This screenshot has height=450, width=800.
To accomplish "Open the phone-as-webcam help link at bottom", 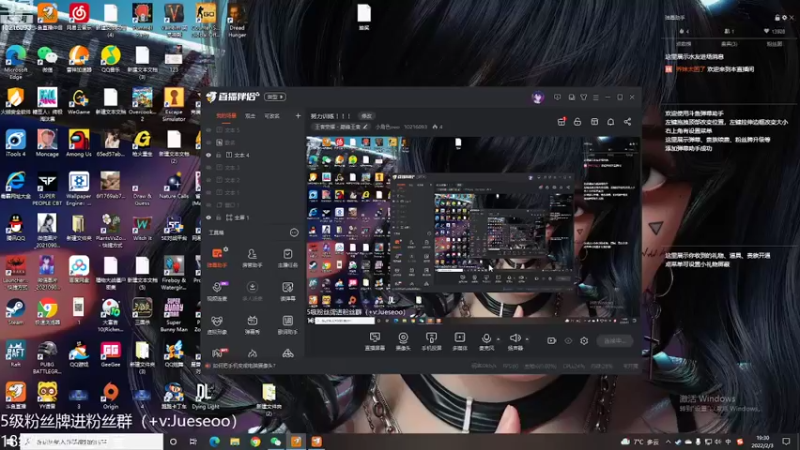I will coord(243,366).
